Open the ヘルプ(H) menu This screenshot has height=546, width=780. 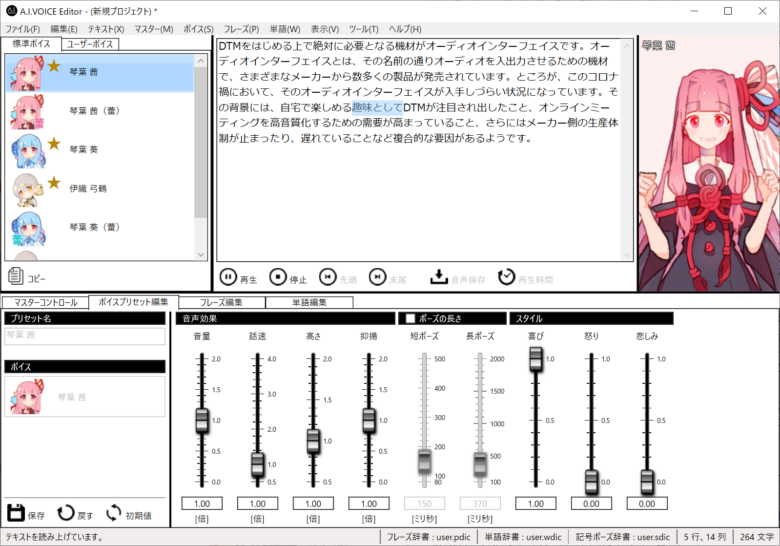(x=405, y=29)
